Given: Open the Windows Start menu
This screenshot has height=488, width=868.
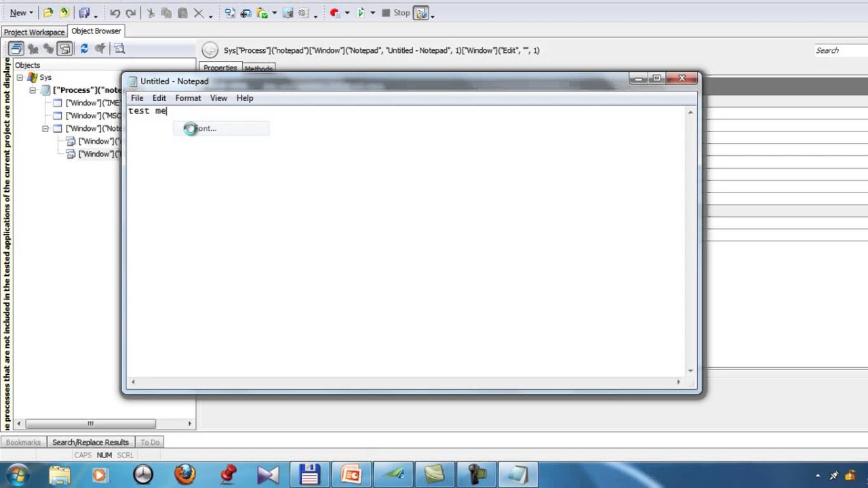Looking at the screenshot, I should [x=17, y=474].
